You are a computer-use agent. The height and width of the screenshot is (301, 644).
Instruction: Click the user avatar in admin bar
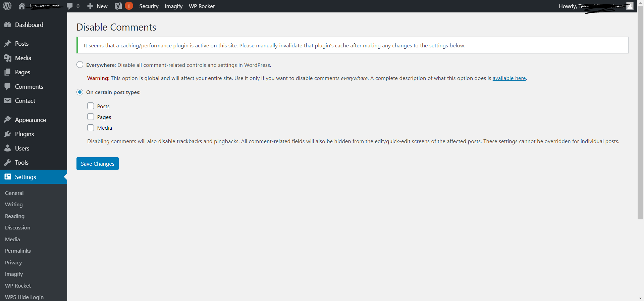tap(630, 6)
